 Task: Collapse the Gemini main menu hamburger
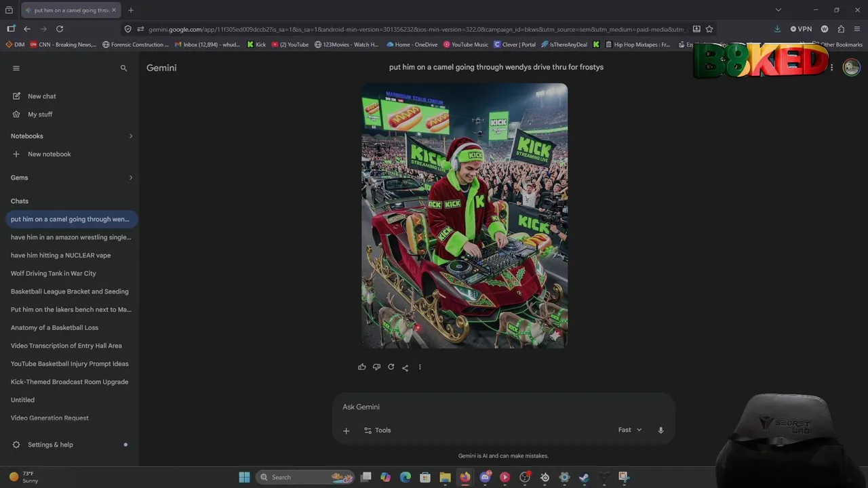pyautogui.click(x=16, y=68)
